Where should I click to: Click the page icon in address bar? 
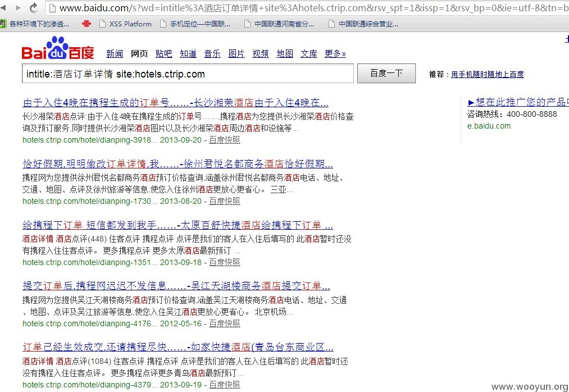pyautogui.click(x=52, y=8)
